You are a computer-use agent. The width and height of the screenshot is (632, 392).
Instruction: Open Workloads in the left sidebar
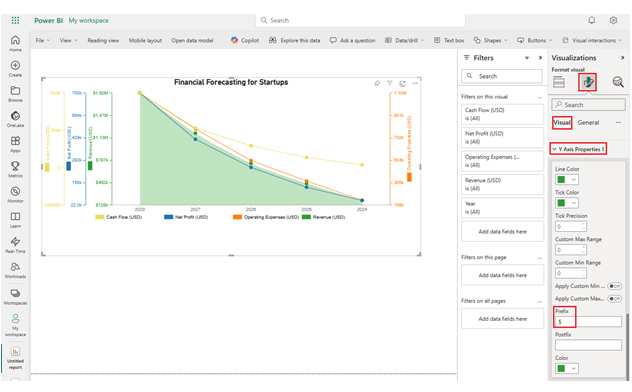[15, 270]
